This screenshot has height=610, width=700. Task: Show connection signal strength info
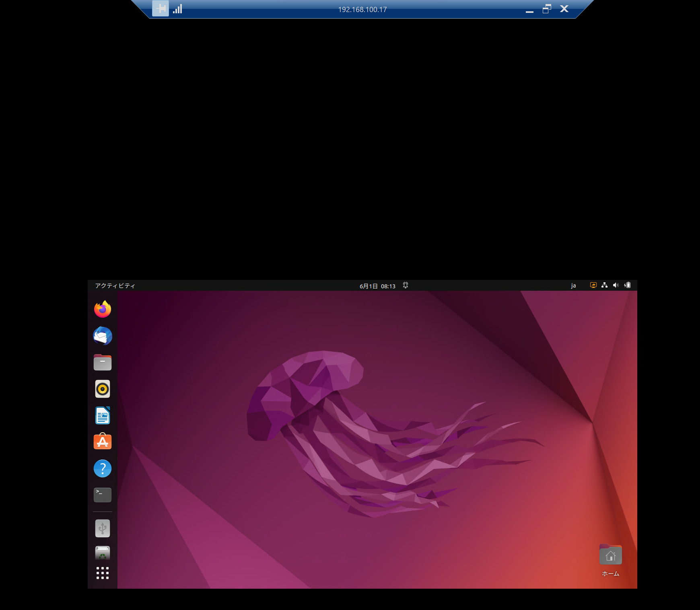point(177,9)
